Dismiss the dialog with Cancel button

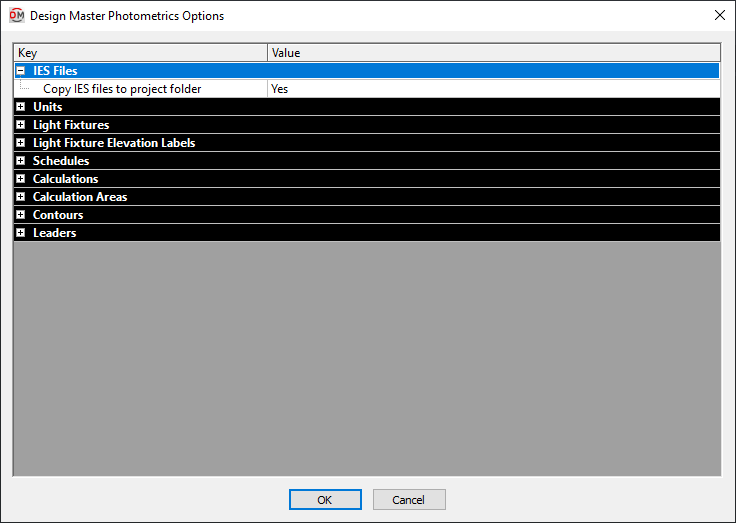pos(409,500)
